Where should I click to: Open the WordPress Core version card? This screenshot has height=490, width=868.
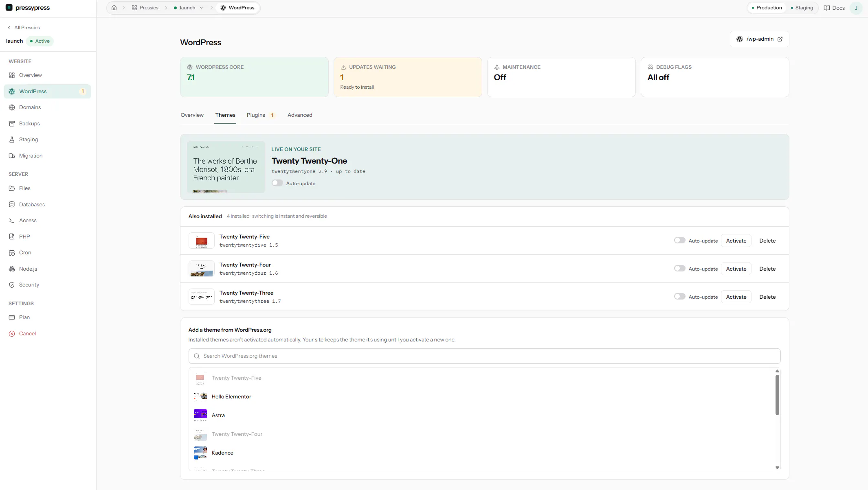[x=254, y=77]
